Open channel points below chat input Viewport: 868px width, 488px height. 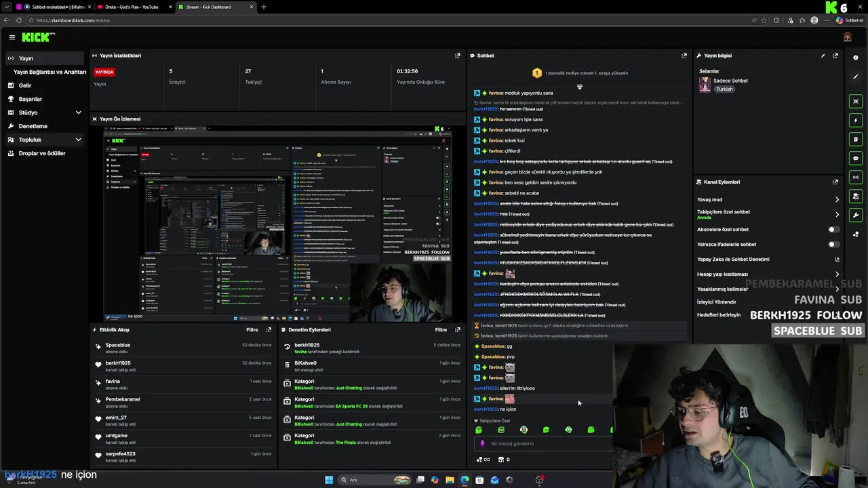click(x=484, y=460)
